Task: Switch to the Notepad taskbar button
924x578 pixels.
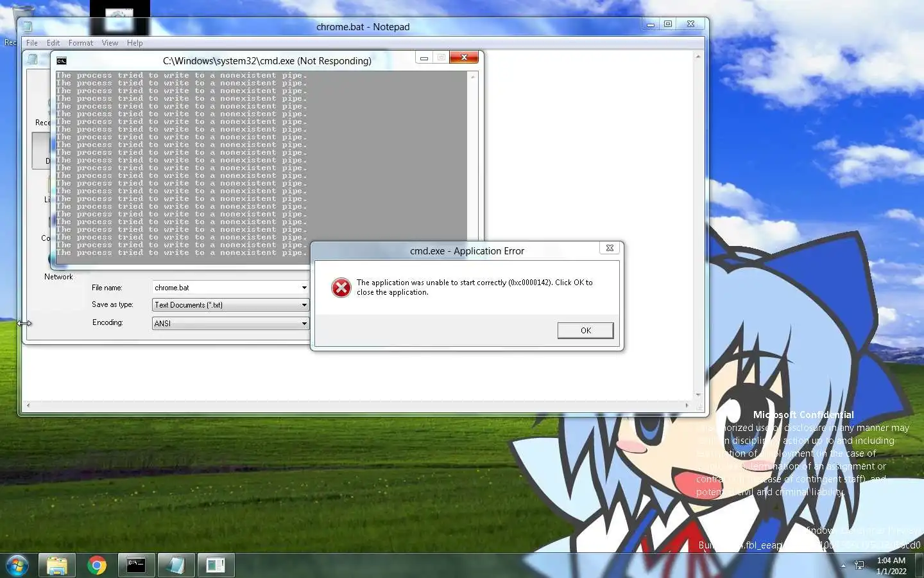Action: tap(176, 566)
